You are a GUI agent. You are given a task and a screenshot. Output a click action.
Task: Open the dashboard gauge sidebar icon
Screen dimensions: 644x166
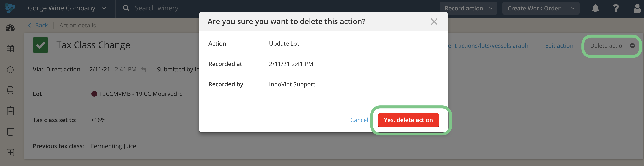(10, 28)
